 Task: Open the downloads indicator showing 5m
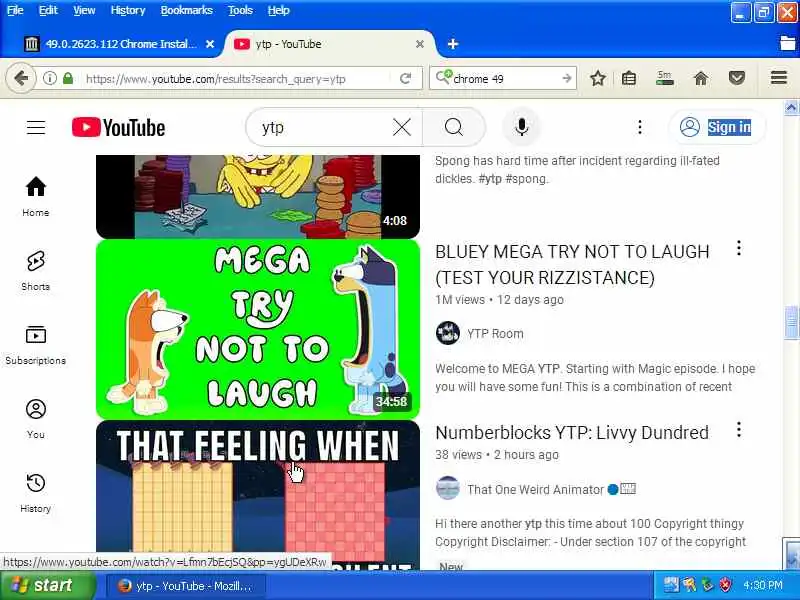(x=664, y=79)
